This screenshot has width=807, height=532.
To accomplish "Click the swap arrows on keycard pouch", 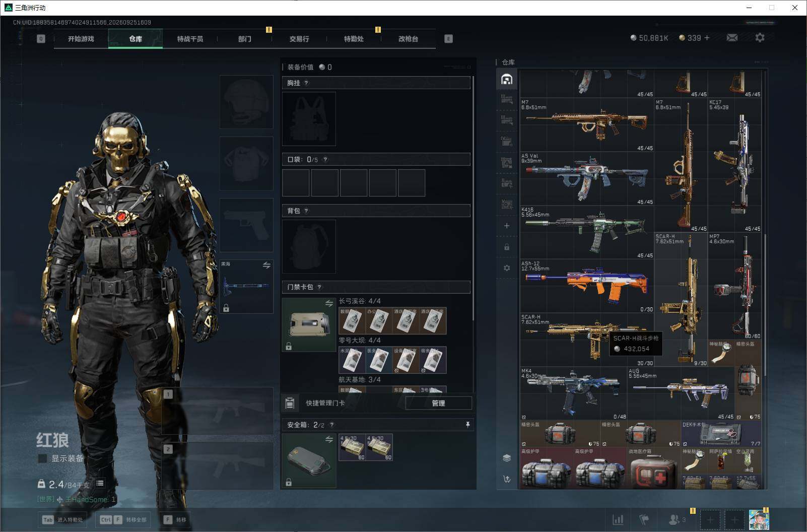I will 329,303.
